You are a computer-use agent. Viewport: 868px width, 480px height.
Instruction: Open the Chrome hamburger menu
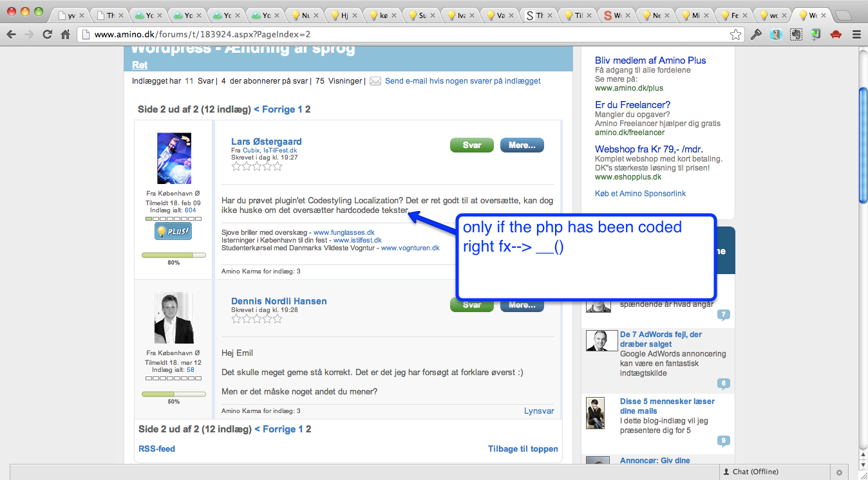pyautogui.click(x=856, y=35)
